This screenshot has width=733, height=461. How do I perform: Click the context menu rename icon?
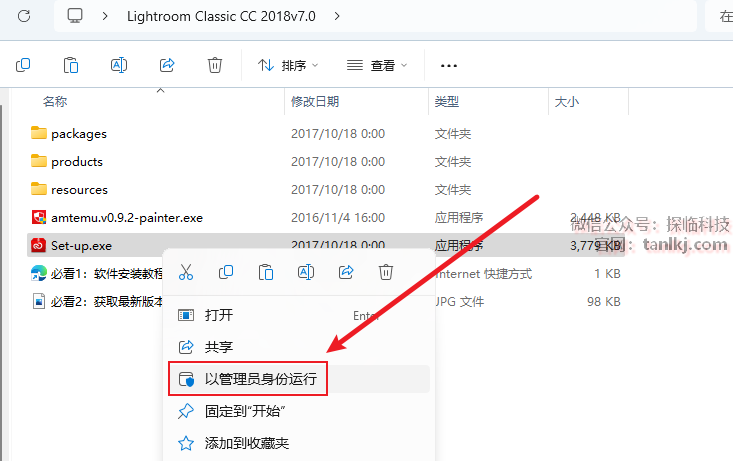point(306,272)
